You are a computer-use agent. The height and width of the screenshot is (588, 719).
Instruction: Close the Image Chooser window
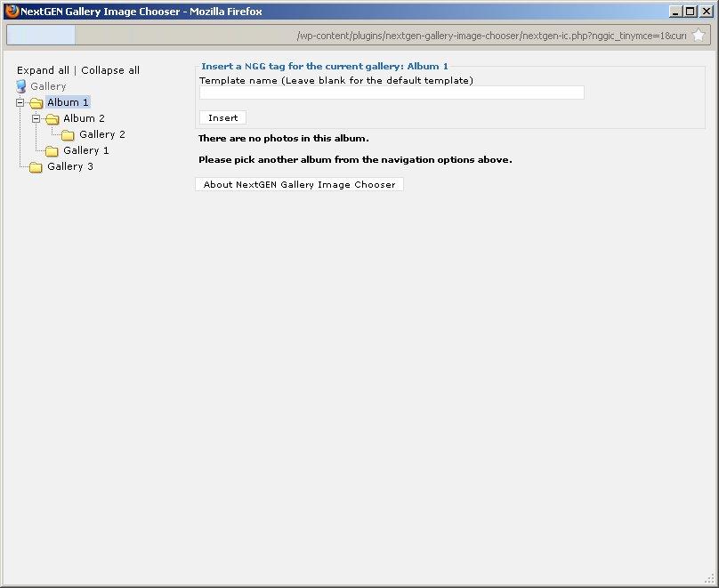coord(707,12)
